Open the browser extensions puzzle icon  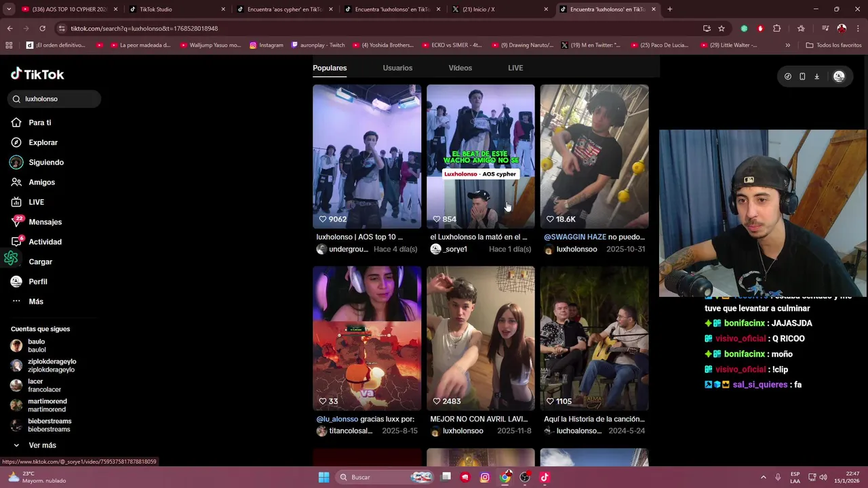point(777,28)
